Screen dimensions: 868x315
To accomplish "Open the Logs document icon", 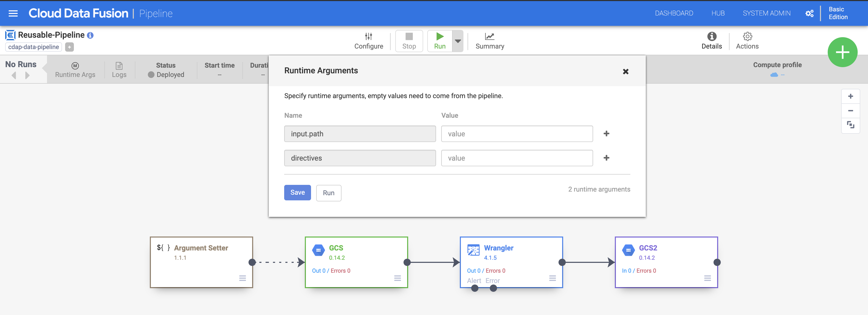I will [x=119, y=66].
